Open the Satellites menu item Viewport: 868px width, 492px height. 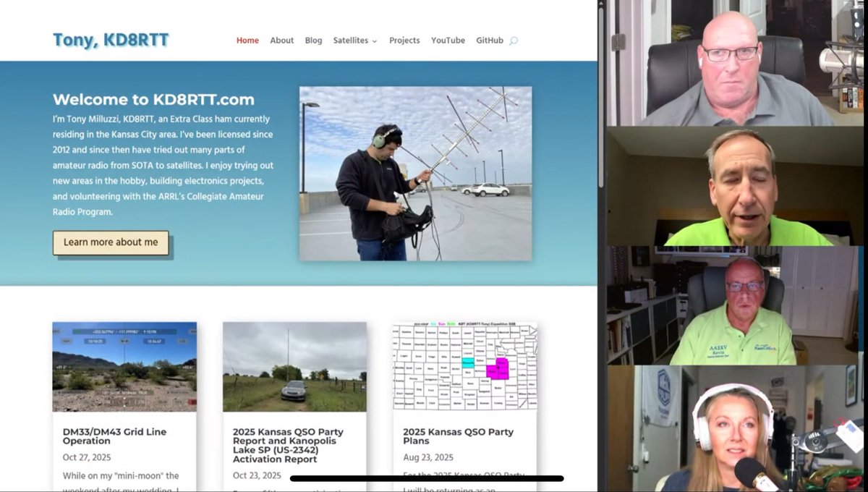click(351, 41)
